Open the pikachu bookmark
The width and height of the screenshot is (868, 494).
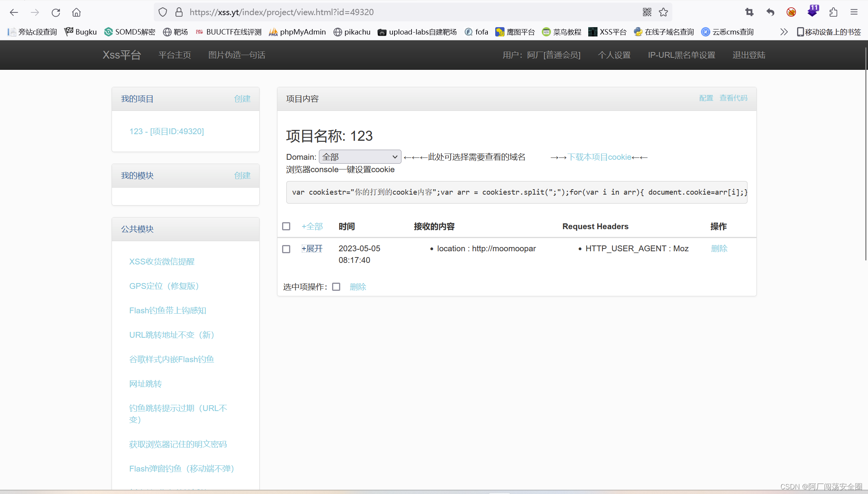coord(352,32)
